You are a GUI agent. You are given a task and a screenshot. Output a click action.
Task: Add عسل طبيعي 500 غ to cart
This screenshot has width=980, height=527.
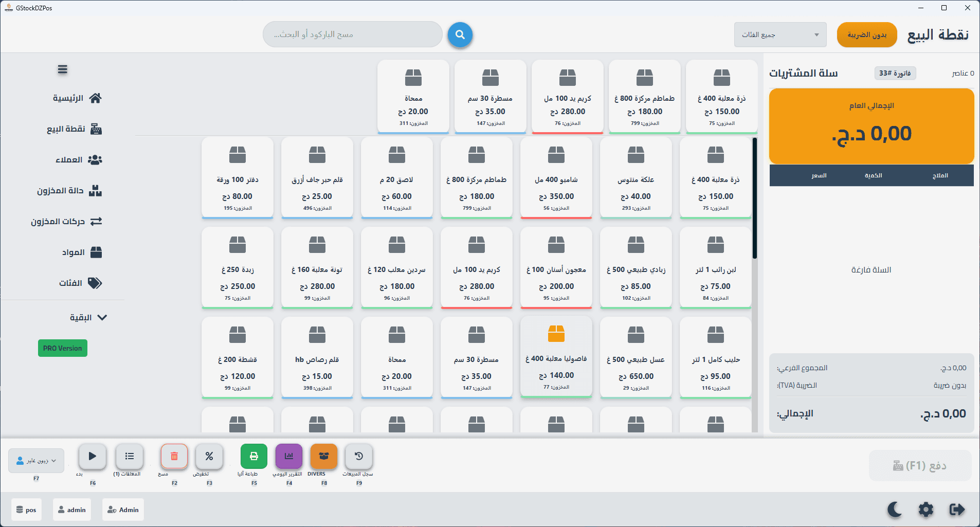[636, 358]
